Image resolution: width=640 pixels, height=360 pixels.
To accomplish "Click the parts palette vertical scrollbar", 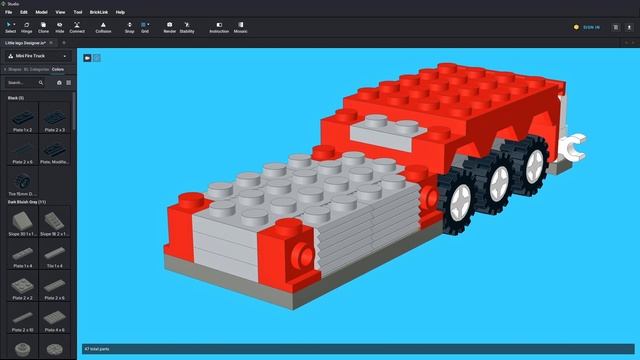I will tap(74, 111).
